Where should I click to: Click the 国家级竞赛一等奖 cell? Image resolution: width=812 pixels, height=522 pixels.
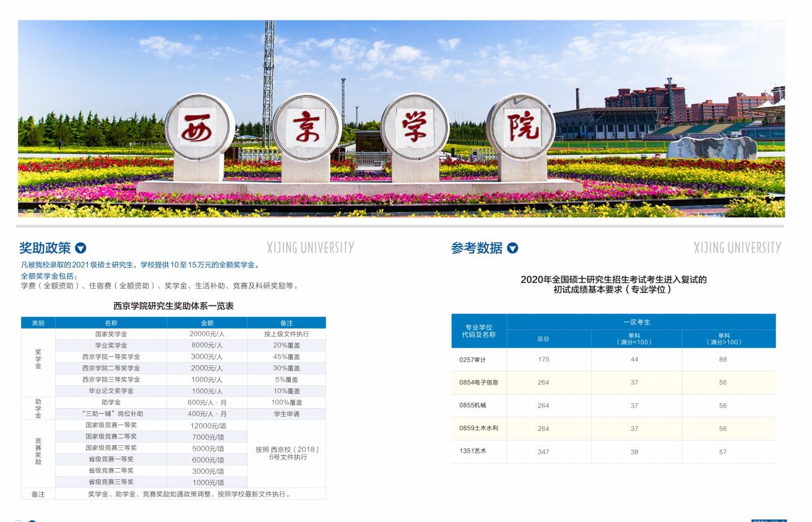tap(111, 425)
